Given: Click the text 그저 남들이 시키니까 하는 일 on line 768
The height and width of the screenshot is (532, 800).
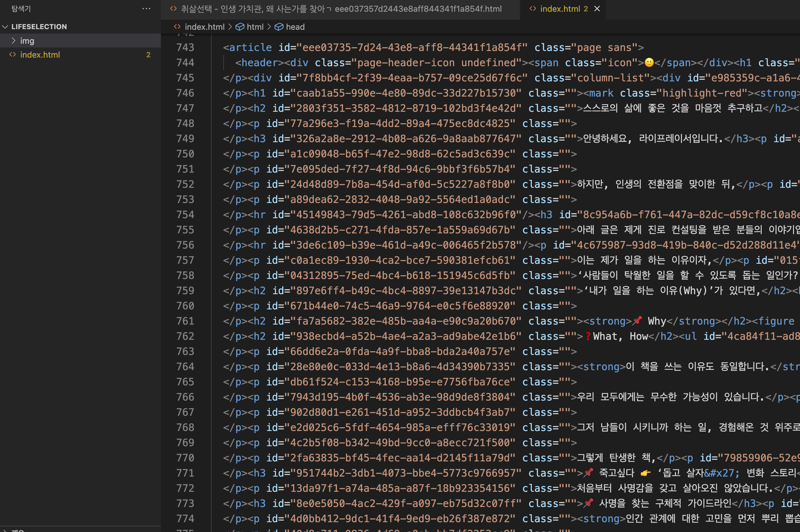Looking at the screenshot, I should point(641,427).
